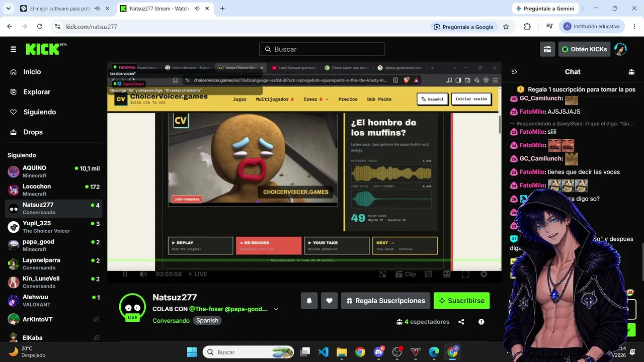Image resolution: width=644 pixels, height=362 pixels.
Task: Open the Windows Start menu
Action: coord(192,352)
